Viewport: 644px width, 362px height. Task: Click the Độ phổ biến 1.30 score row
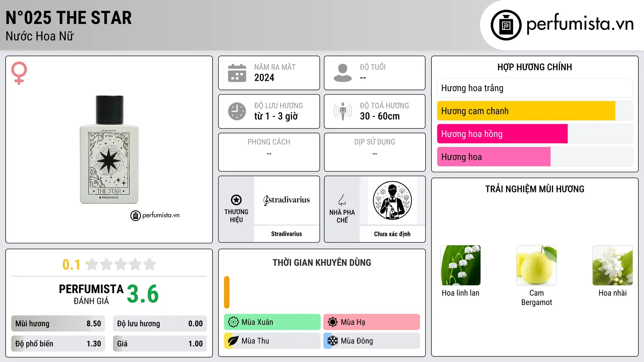pyautogui.click(x=58, y=344)
